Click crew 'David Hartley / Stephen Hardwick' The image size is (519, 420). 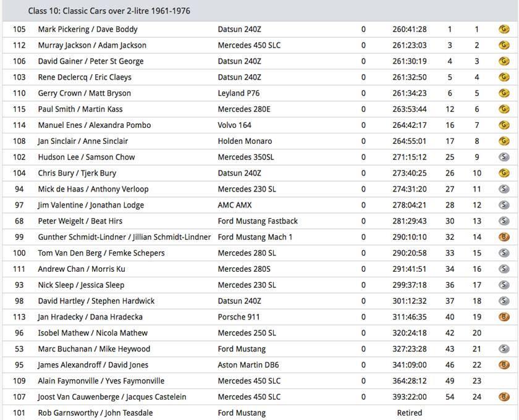point(96,301)
